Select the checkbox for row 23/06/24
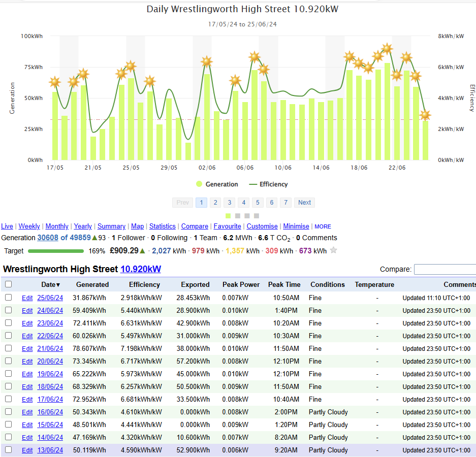Image resolution: width=476 pixels, height=457 pixels. [9, 323]
